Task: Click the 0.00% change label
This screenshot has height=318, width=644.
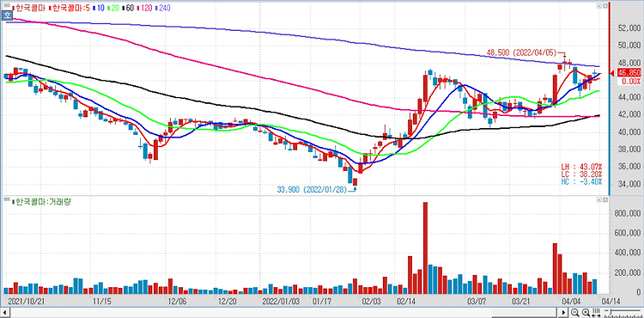Action: point(632,82)
